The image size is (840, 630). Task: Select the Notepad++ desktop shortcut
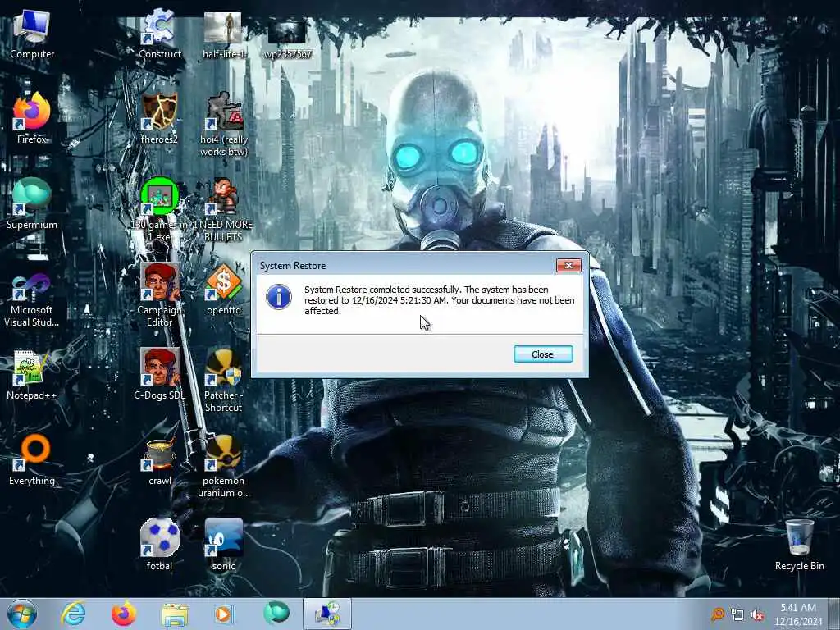click(32, 375)
